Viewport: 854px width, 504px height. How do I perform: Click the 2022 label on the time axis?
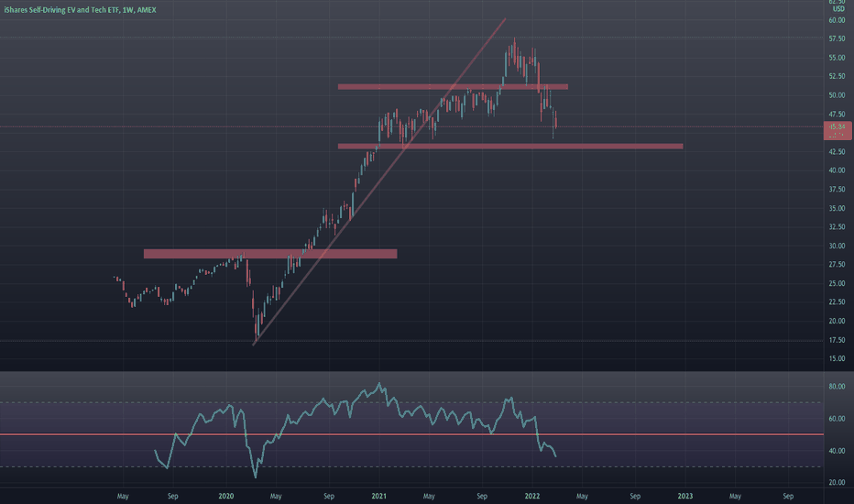tap(532, 497)
